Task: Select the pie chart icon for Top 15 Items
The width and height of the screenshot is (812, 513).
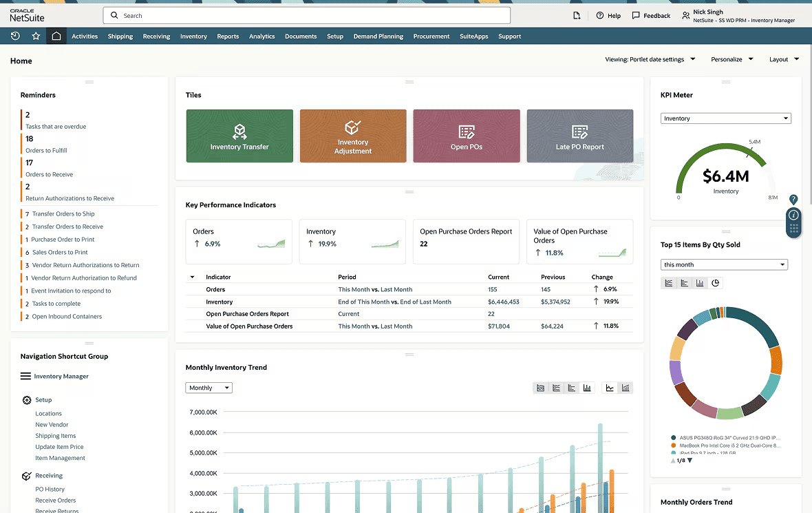Action: 715,283
